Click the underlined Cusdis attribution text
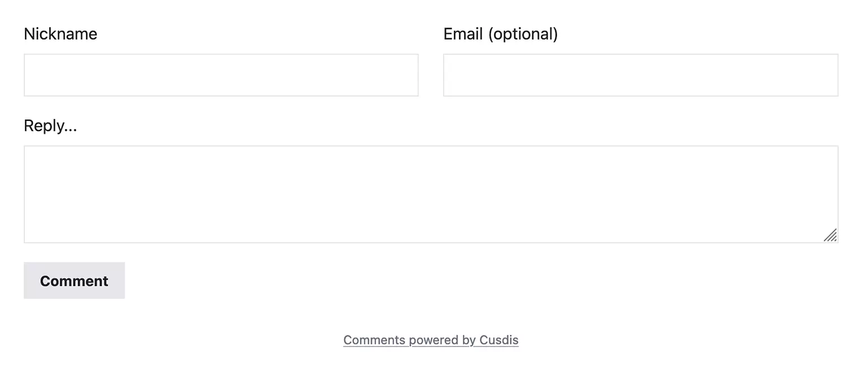Viewport: 868px width, 381px height. pos(431,340)
